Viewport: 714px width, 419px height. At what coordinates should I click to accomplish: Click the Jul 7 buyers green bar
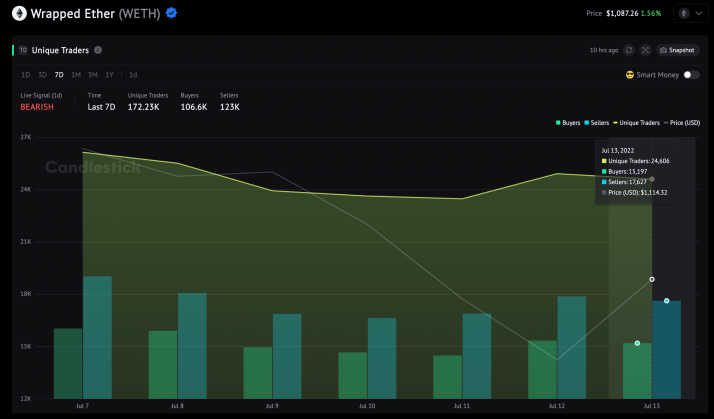click(x=68, y=363)
